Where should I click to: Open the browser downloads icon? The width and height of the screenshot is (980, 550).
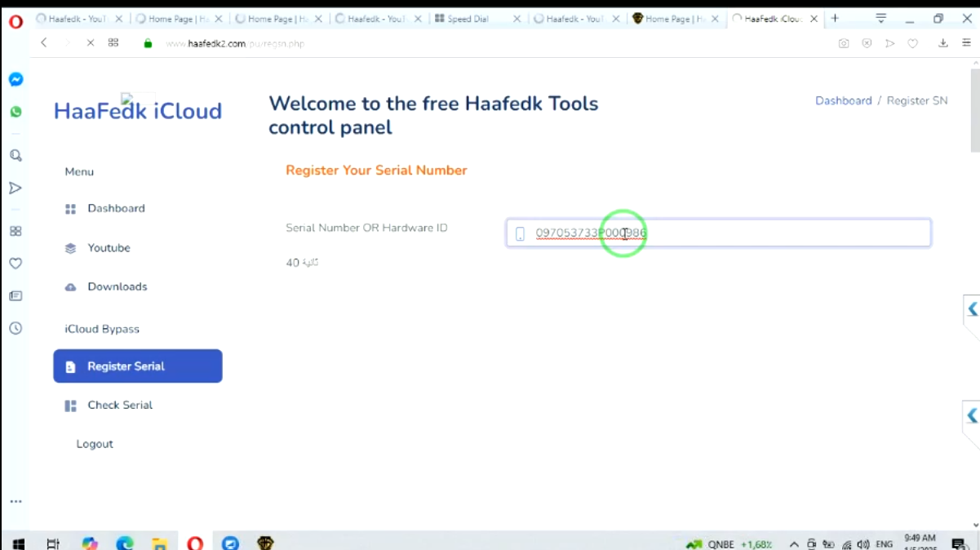coord(943,43)
